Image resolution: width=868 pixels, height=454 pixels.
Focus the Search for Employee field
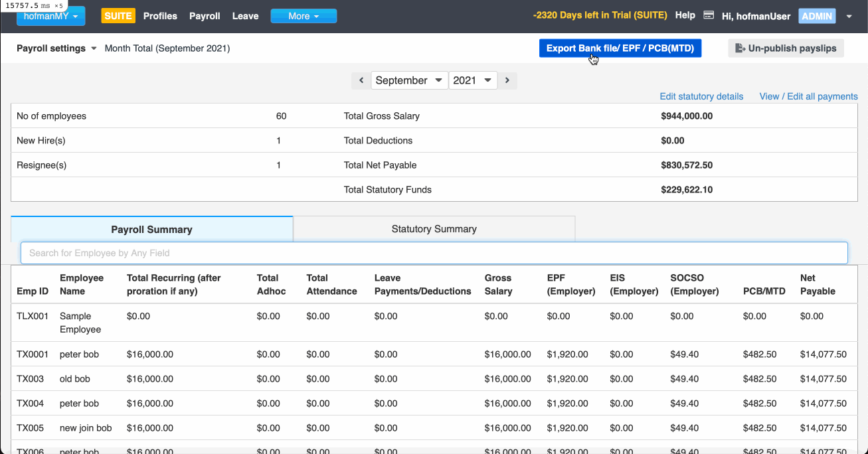[434, 253]
